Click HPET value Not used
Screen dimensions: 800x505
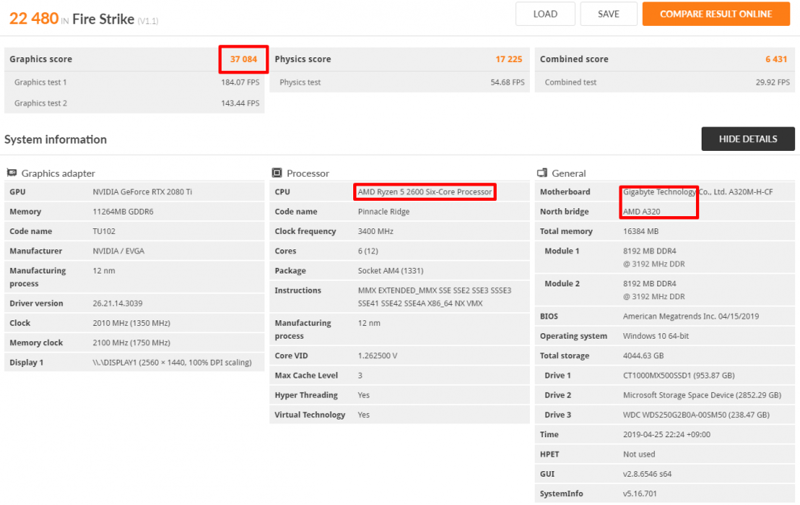pyautogui.click(x=639, y=454)
